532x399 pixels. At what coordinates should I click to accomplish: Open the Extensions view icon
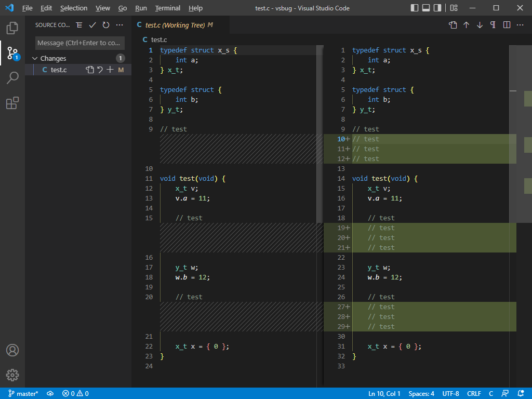tap(12, 103)
